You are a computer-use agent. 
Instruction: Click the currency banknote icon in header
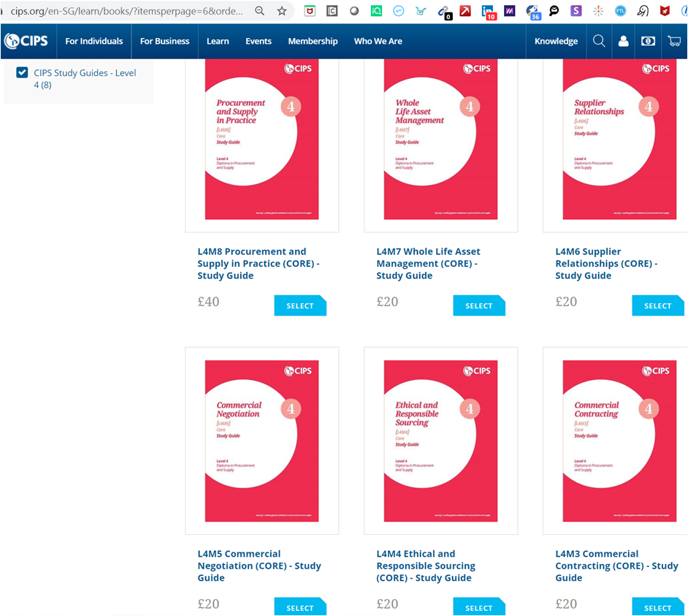pos(648,42)
